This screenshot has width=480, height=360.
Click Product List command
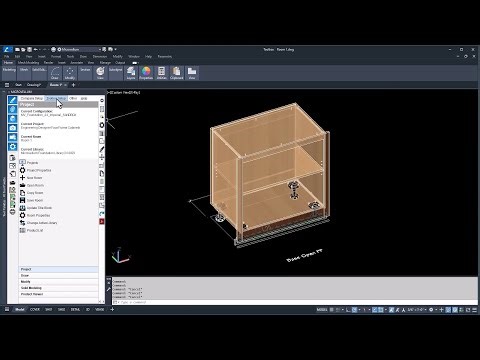click(x=35, y=230)
